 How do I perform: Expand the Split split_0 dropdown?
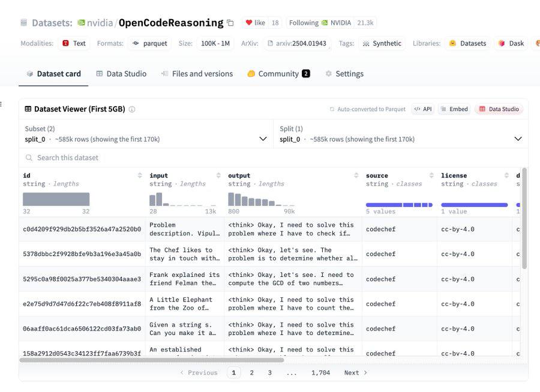401,134
